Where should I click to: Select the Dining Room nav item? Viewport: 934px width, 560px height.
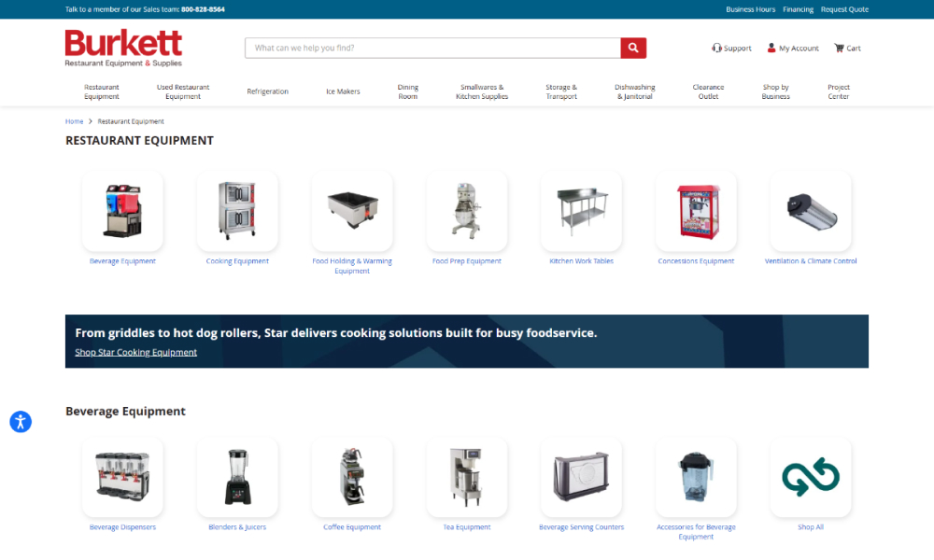408,91
